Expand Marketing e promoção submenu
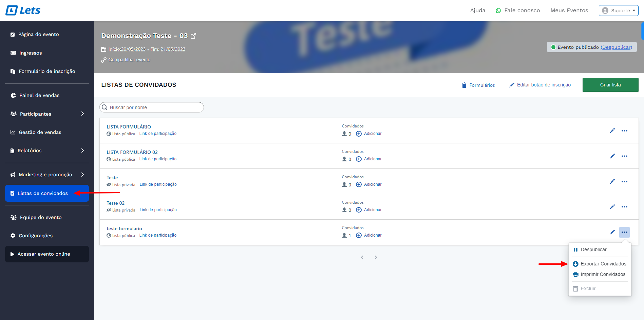Screen dimensions: 644x320 tap(82, 175)
